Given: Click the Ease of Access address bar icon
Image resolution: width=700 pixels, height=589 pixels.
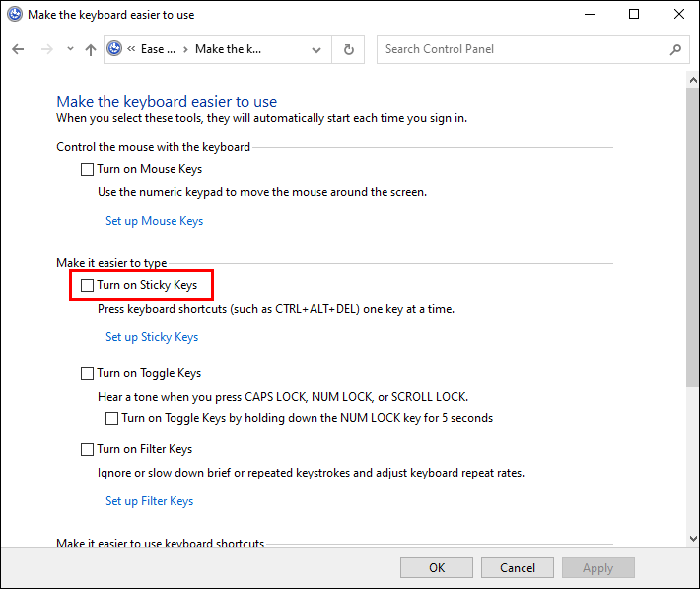Looking at the screenshot, I should 115,49.
